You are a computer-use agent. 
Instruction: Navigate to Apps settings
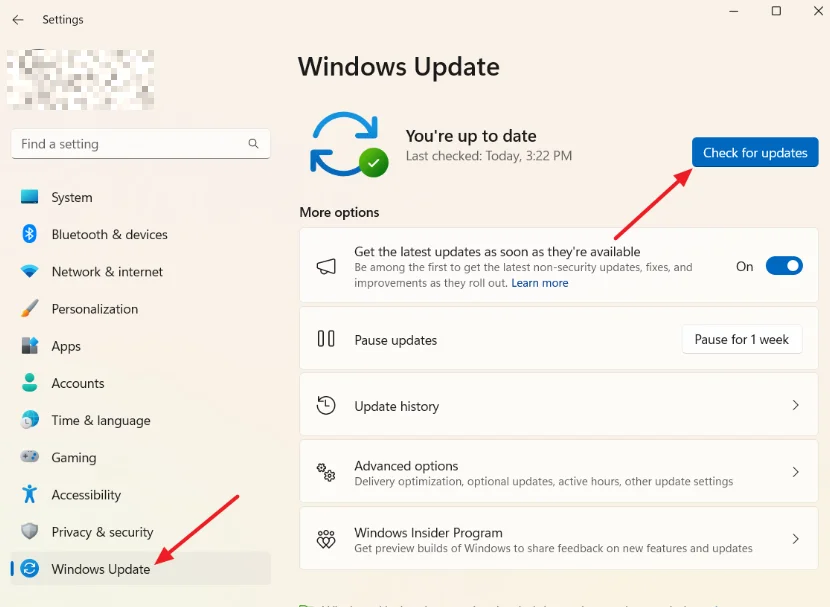click(x=141, y=346)
